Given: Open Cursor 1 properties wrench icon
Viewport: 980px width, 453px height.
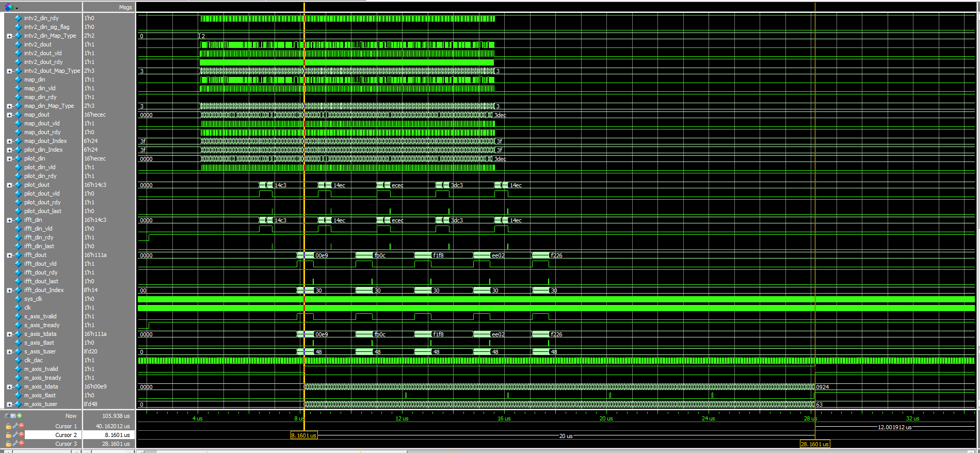Looking at the screenshot, I should pyautogui.click(x=15, y=426).
